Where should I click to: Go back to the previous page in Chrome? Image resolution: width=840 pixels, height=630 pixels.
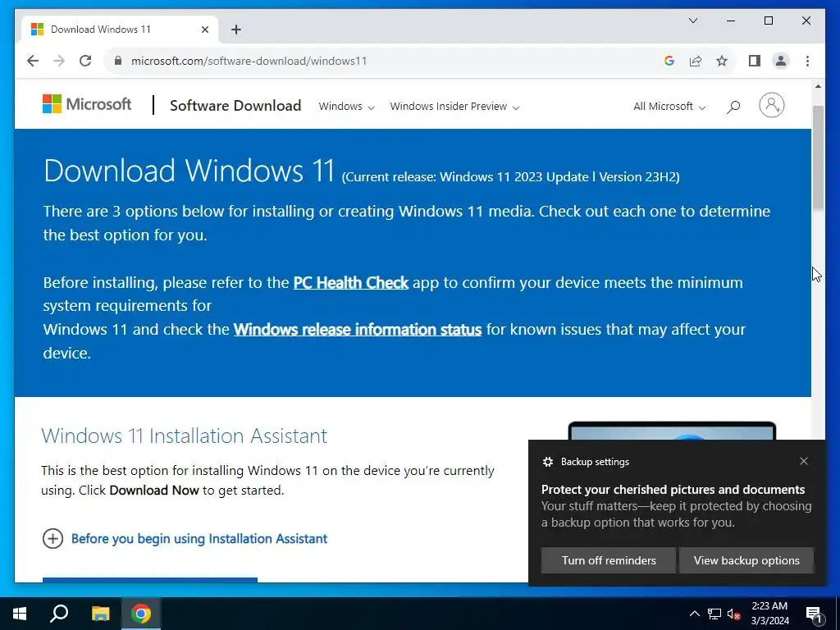(x=33, y=61)
